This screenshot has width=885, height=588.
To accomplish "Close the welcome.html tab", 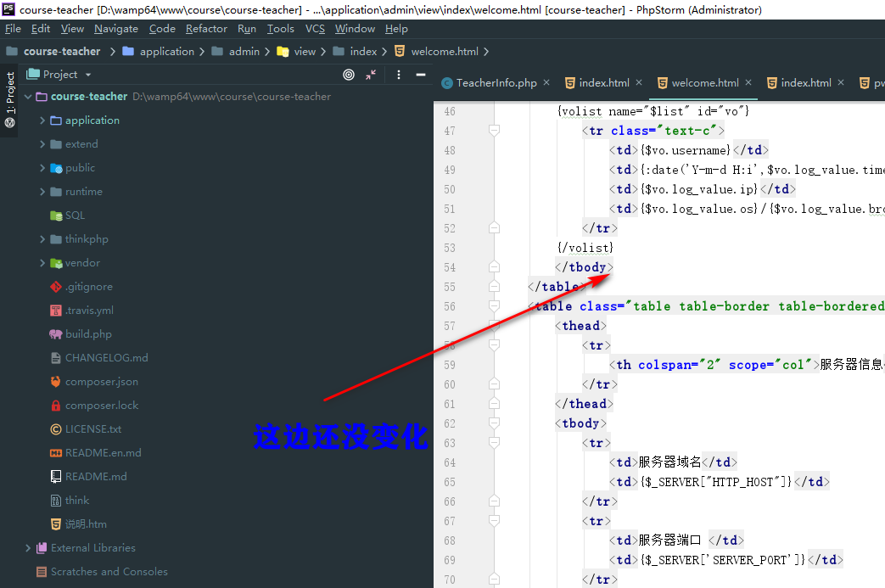I will pyautogui.click(x=748, y=82).
